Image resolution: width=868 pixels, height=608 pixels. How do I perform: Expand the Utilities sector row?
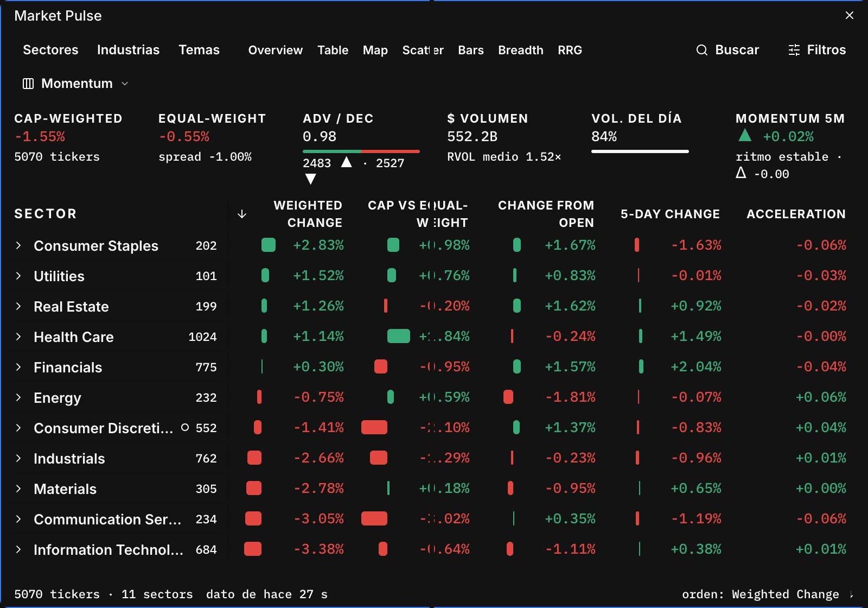18,276
